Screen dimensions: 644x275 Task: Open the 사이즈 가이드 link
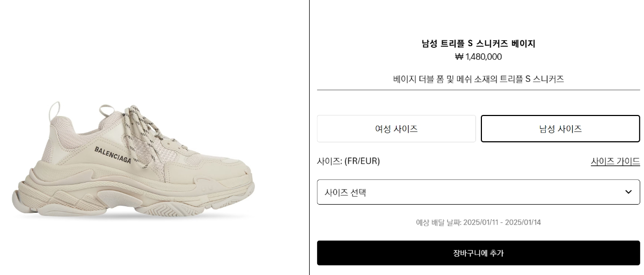click(x=615, y=161)
